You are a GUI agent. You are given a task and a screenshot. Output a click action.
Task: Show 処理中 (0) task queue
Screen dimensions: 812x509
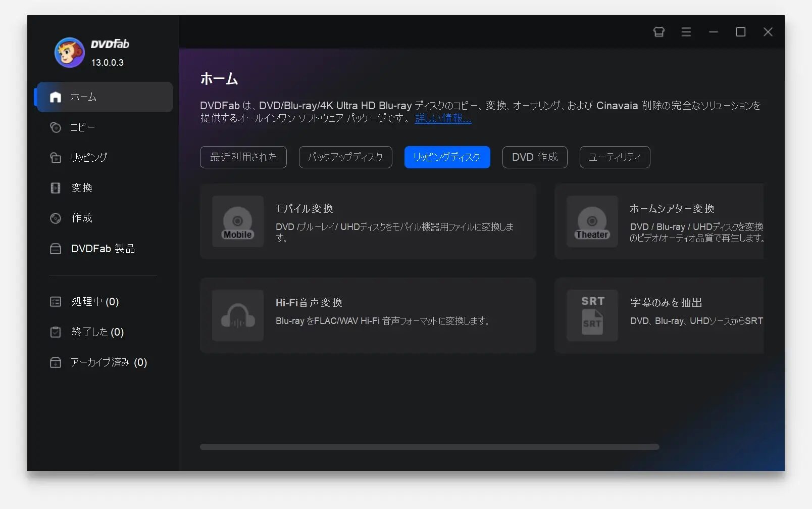click(x=95, y=302)
